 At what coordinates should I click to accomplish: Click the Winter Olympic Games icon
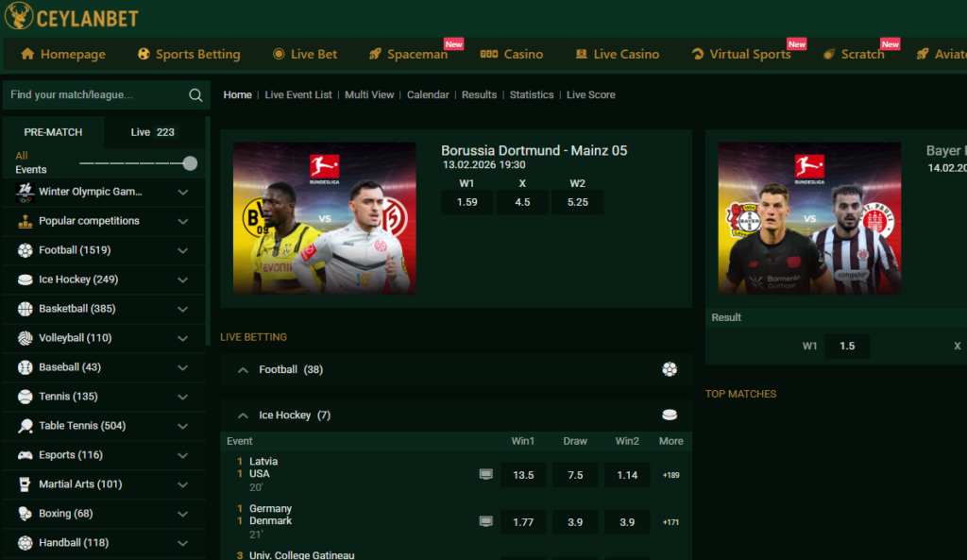[x=25, y=192]
